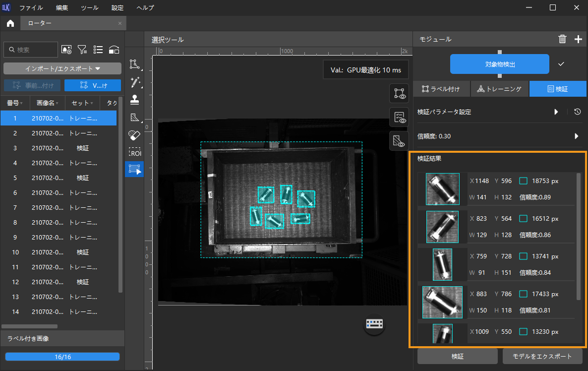Reset validation parameters with history icon
588x371 pixels.
click(x=578, y=112)
